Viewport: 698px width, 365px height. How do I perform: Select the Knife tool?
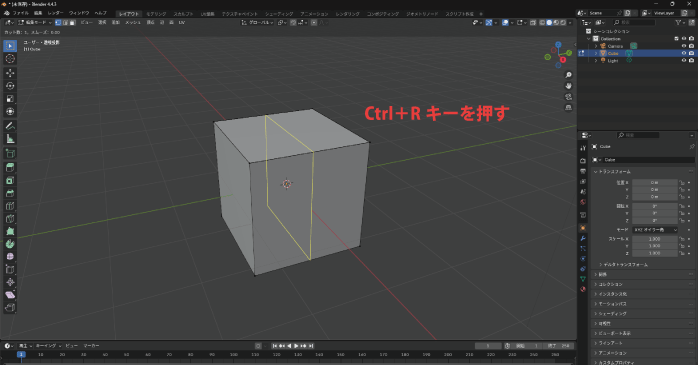pyautogui.click(x=10, y=219)
